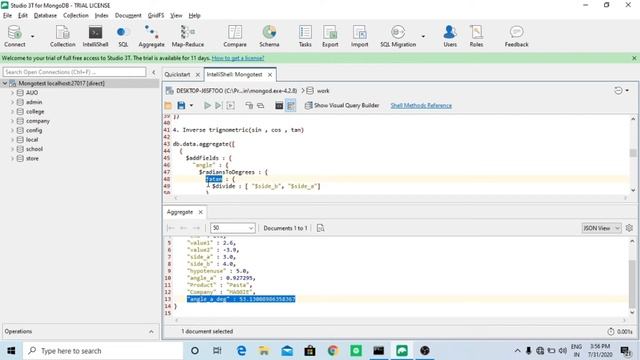Viewport: 640px width, 360px height.
Task: Open the SQL Migration dropdown arrow
Action: pyautogui.click(x=423, y=36)
